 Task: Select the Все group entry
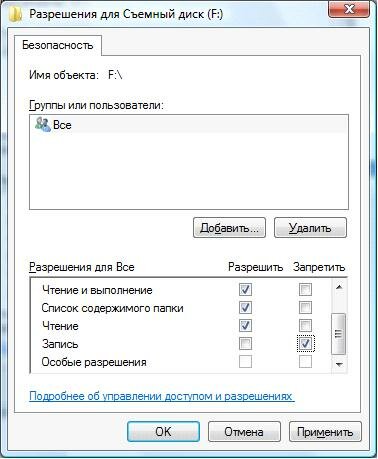[189, 125]
